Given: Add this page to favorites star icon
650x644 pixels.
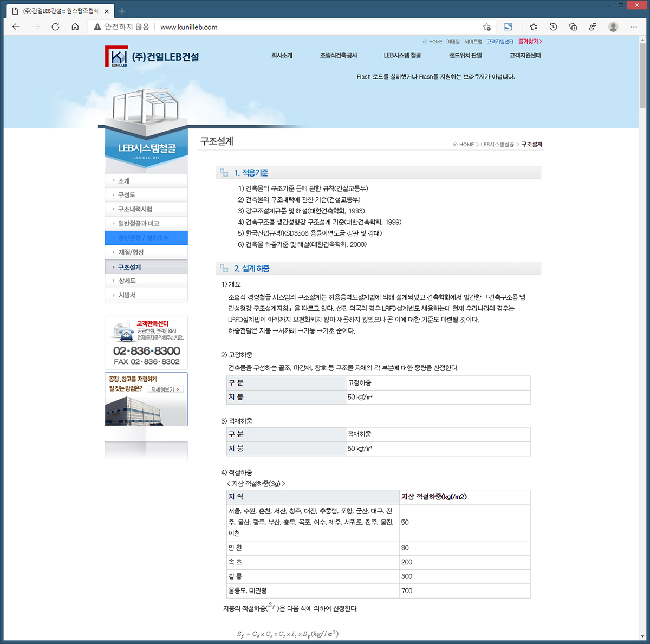Looking at the screenshot, I should pyautogui.click(x=486, y=27).
